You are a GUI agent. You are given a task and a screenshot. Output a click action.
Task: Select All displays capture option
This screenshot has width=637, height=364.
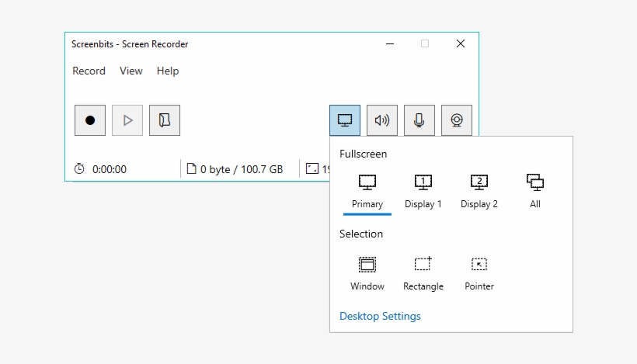pos(535,192)
